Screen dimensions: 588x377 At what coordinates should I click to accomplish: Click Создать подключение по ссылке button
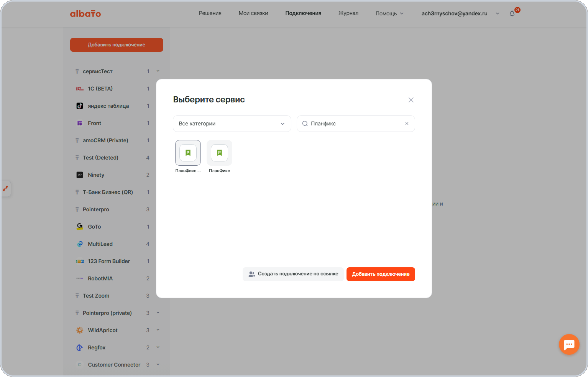tap(293, 274)
